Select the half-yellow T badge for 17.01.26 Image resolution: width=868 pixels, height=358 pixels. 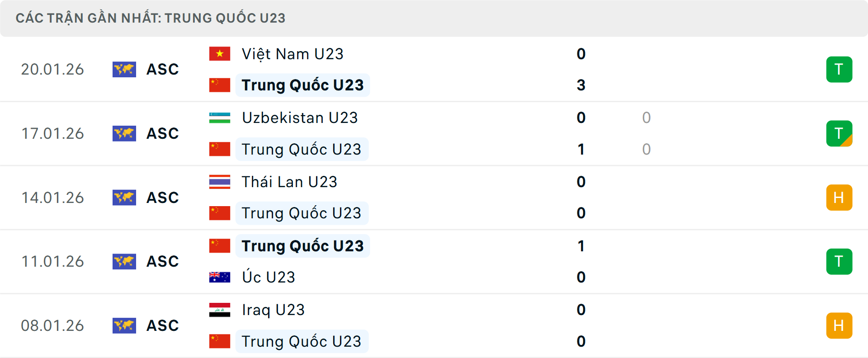840,133
